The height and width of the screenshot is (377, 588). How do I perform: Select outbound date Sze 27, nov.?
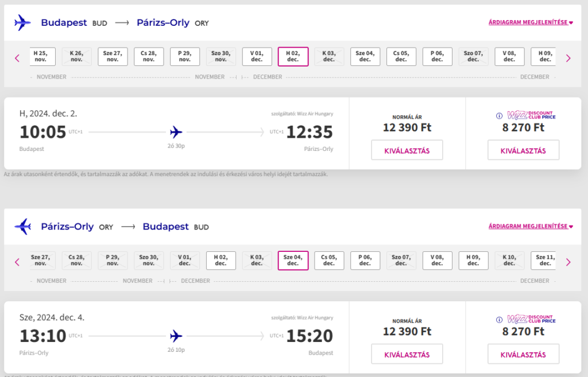(x=113, y=57)
